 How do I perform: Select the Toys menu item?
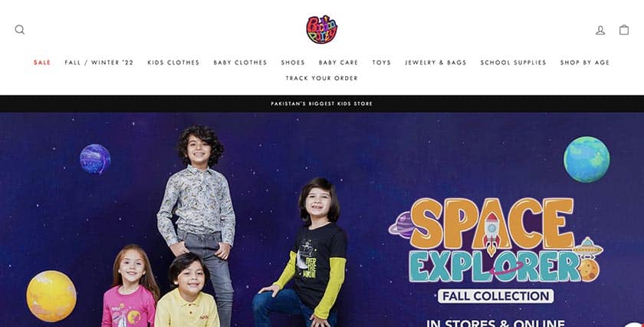[x=382, y=62]
